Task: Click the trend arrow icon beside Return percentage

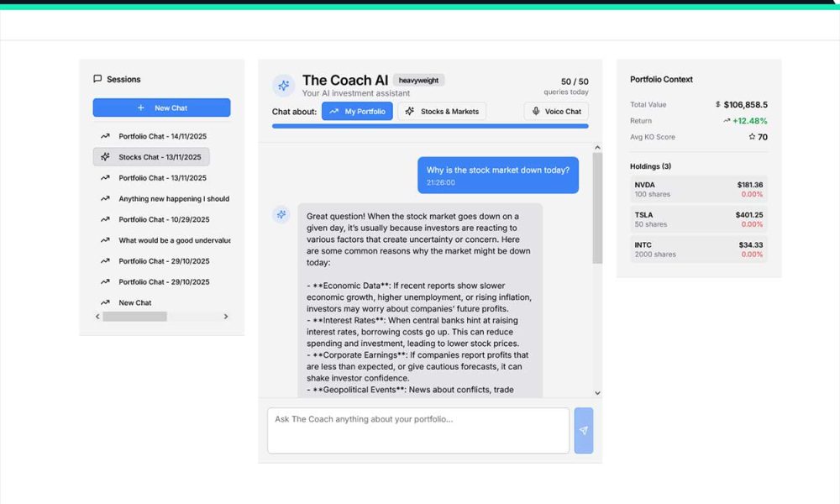Action: (x=727, y=121)
